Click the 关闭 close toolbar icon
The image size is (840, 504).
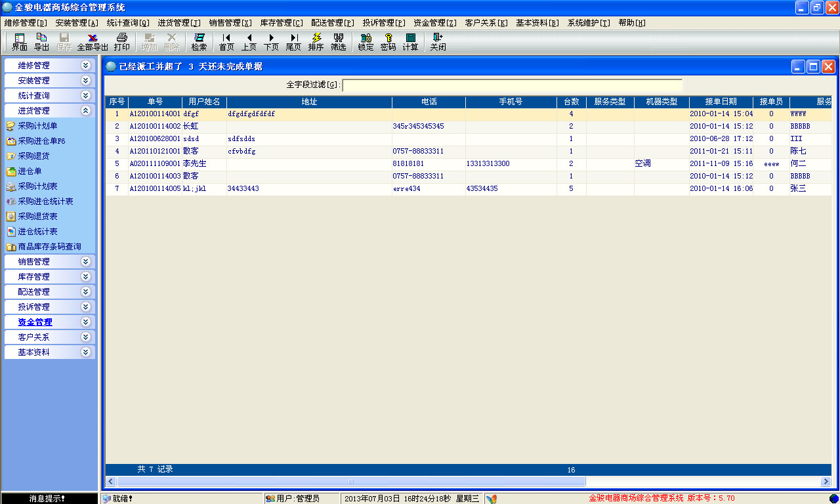[x=438, y=42]
